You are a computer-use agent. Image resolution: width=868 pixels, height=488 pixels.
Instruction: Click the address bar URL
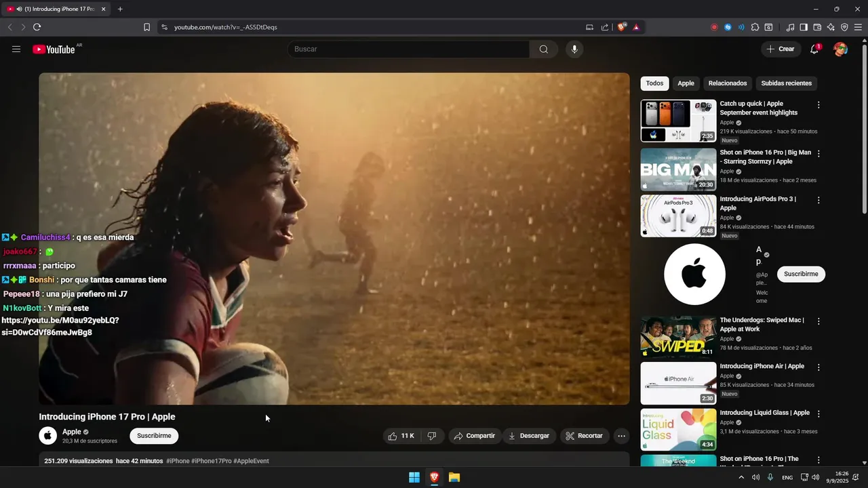pos(226,27)
